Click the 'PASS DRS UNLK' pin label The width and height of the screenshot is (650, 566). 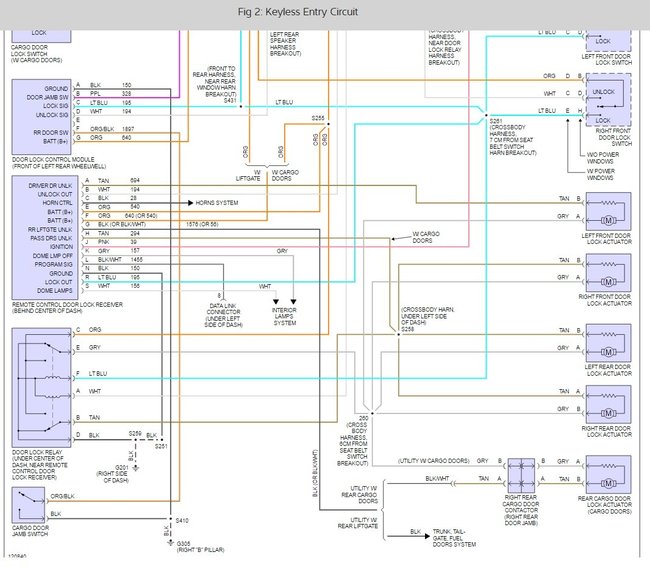pyautogui.click(x=51, y=238)
